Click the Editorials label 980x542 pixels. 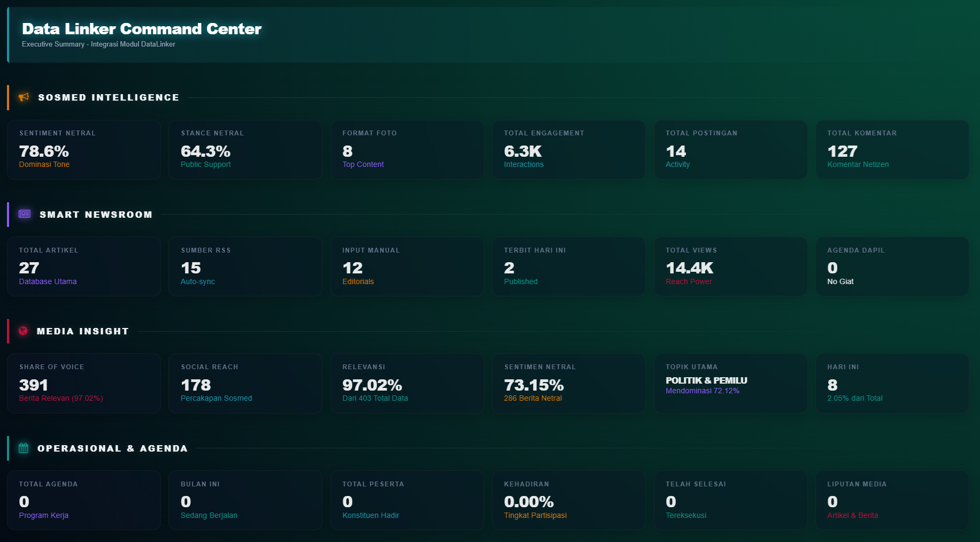[358, 281]
